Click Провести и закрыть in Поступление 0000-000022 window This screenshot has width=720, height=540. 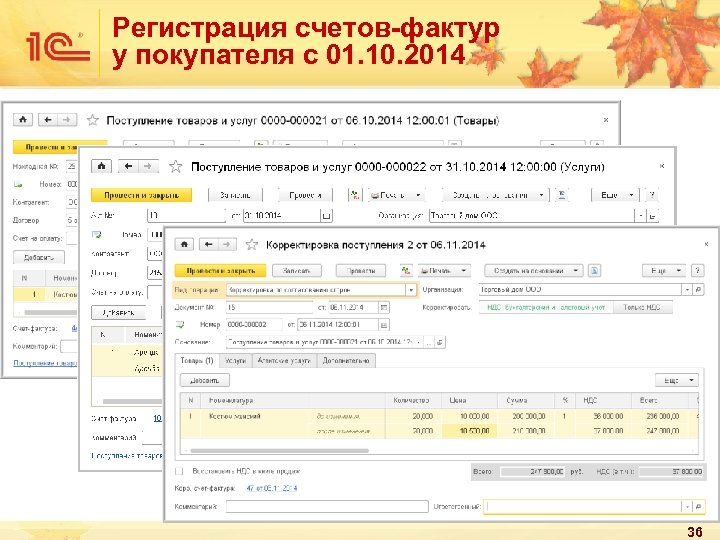click(x=141, y=195)
